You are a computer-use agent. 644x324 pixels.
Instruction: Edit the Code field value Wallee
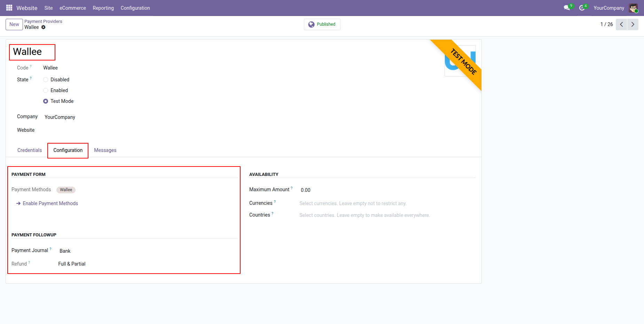click(50, 68)
